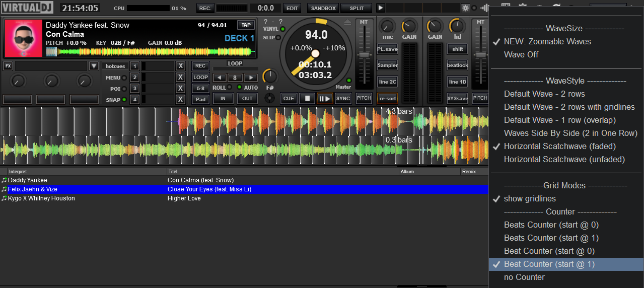Screen dimensions: 644x288
Task: Toggle VINYL mode indicator
Action: tap(283, 29)
